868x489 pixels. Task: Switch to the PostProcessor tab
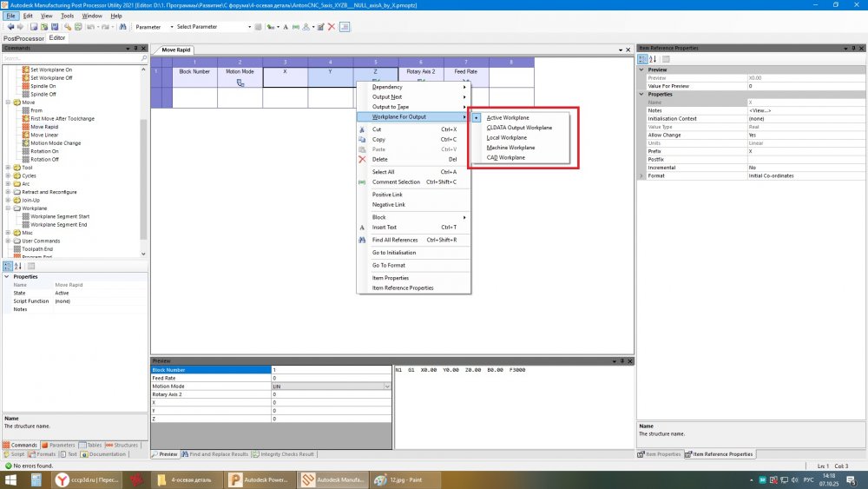point(23,38)
